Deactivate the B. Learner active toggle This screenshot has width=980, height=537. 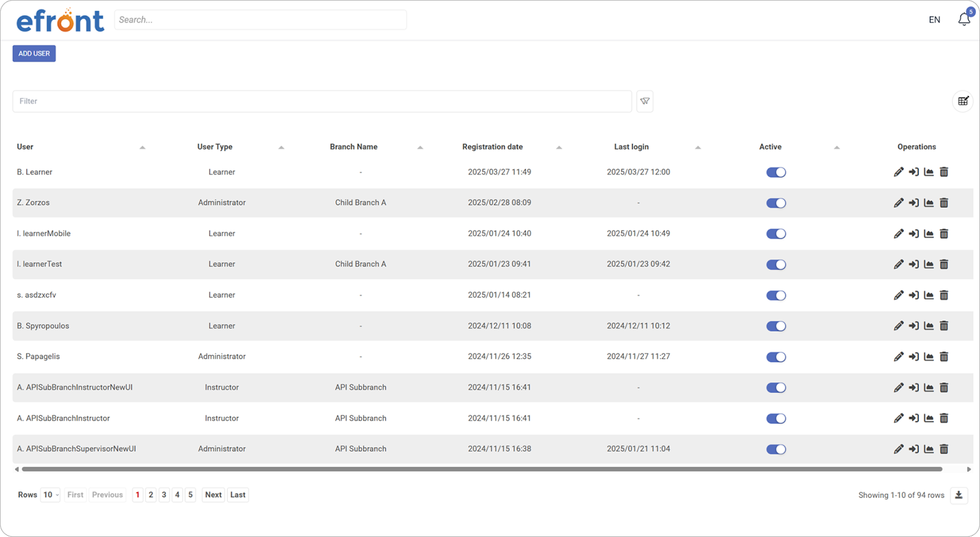775,172
